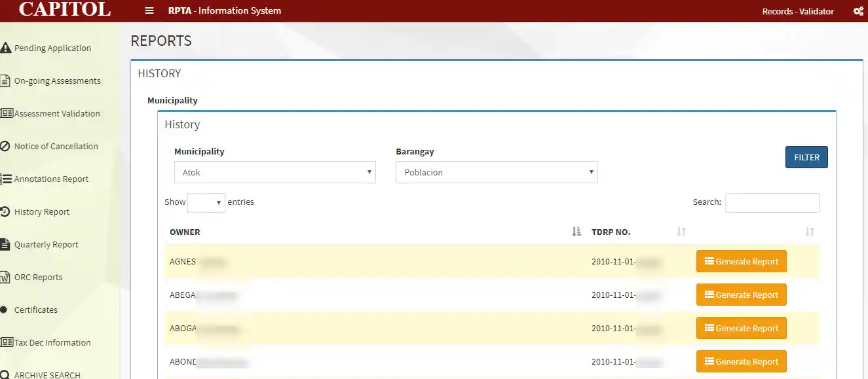
Task: Click the Search input field
Action: pyautogui.click(x=772, y=202)
